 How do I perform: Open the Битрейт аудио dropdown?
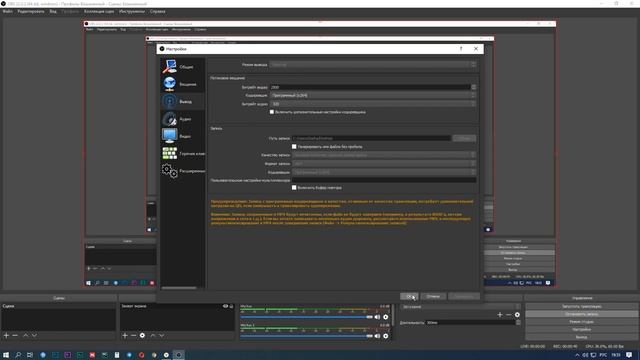click(373, 104)
